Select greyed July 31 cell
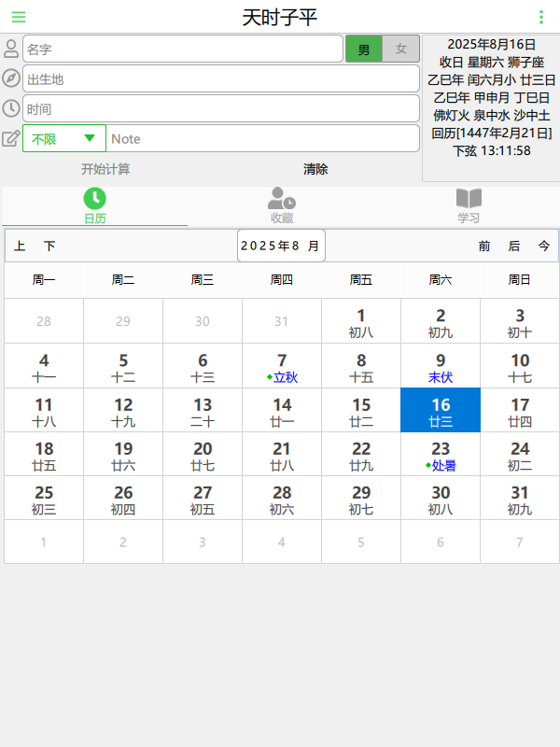This screenshot has height=747, width=560. [282, 321]
